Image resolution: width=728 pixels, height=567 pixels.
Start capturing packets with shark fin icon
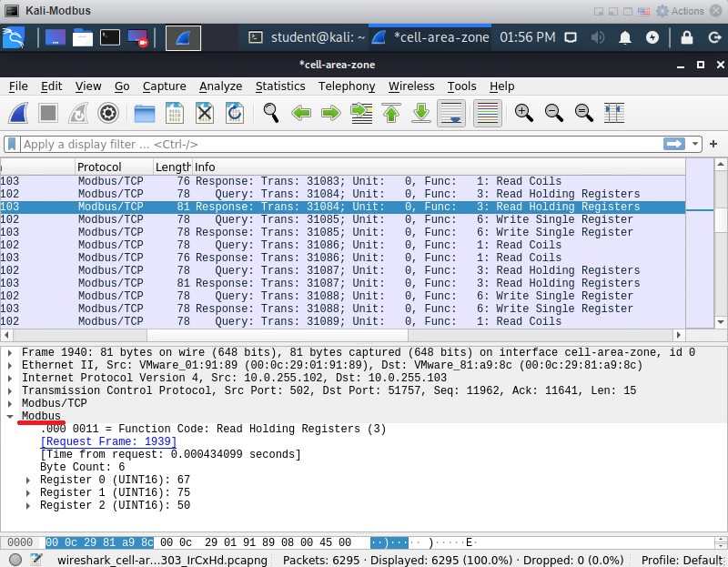click(18, 113)
